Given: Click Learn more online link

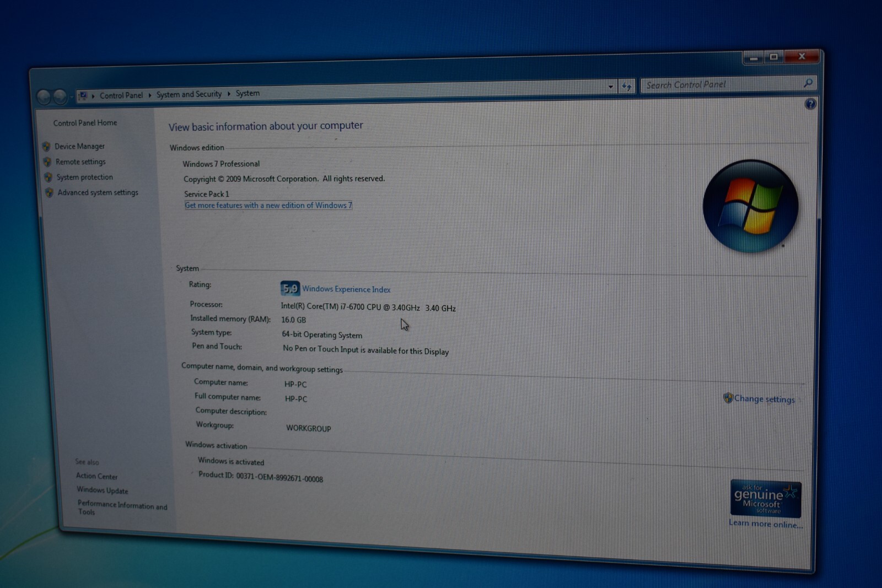Looking at the screenshot, I should coord(766,524).
